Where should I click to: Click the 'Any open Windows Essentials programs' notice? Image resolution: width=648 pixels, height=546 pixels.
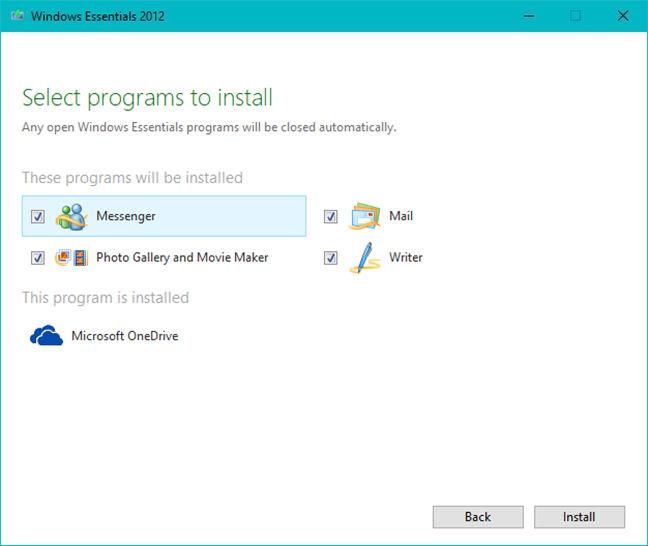[x=209, y=127]
